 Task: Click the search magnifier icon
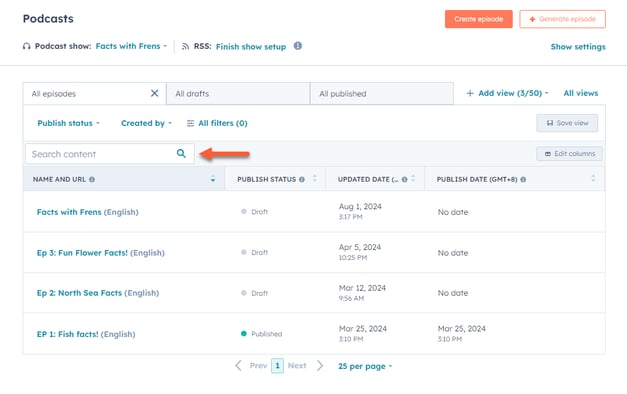(x=181, y=154)
